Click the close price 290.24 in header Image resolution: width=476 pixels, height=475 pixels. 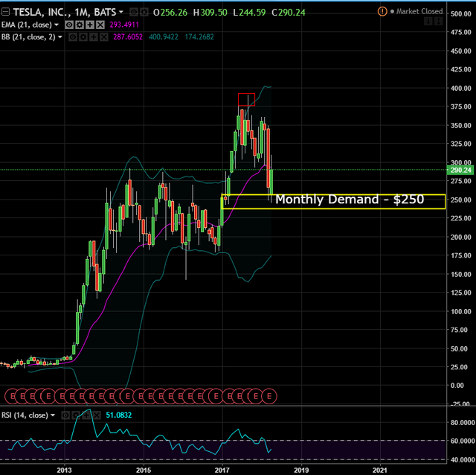pos(292,12)
